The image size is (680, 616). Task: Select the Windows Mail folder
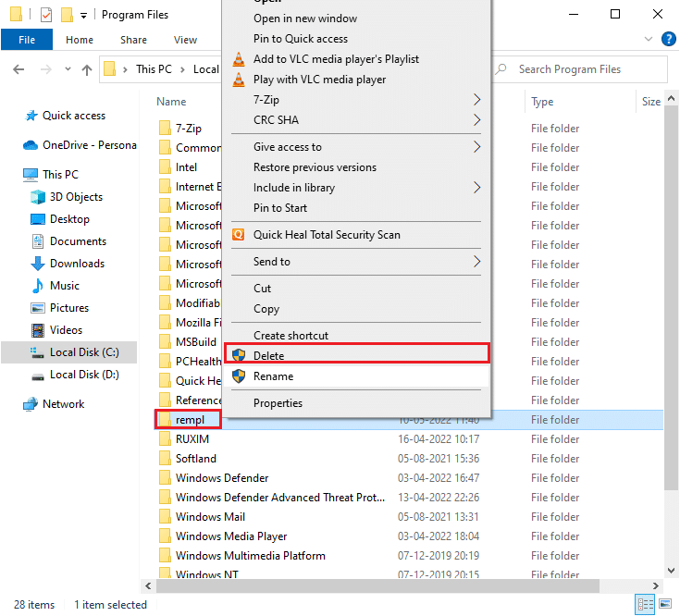[x=210, y=517]
